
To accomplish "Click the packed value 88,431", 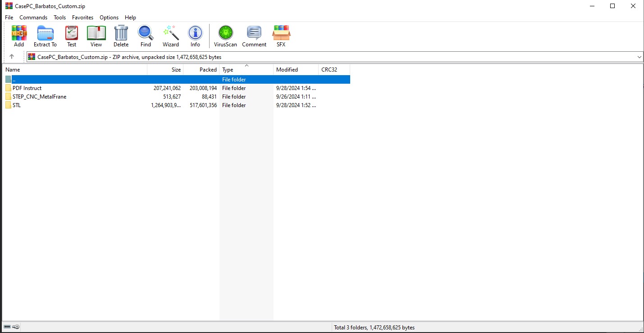I will 209,97.
